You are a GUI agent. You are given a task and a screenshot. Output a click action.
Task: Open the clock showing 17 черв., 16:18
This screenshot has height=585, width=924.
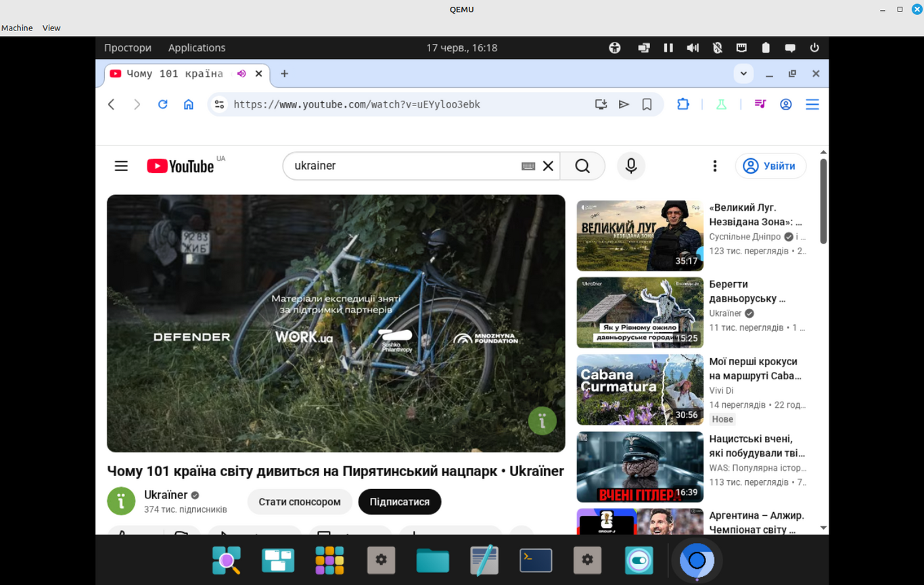[462, 48]
